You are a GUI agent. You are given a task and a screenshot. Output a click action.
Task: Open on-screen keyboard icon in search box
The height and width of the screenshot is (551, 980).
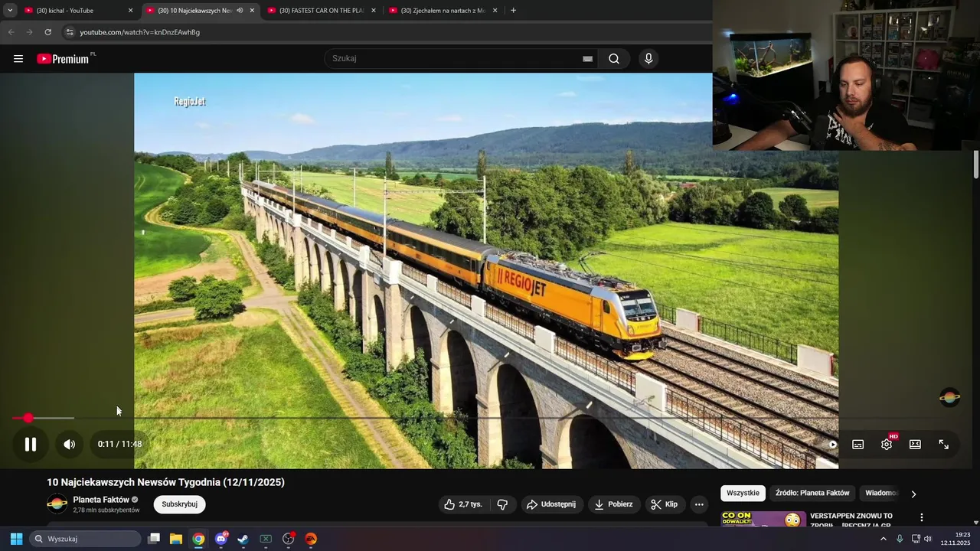[x=587, y=59]
